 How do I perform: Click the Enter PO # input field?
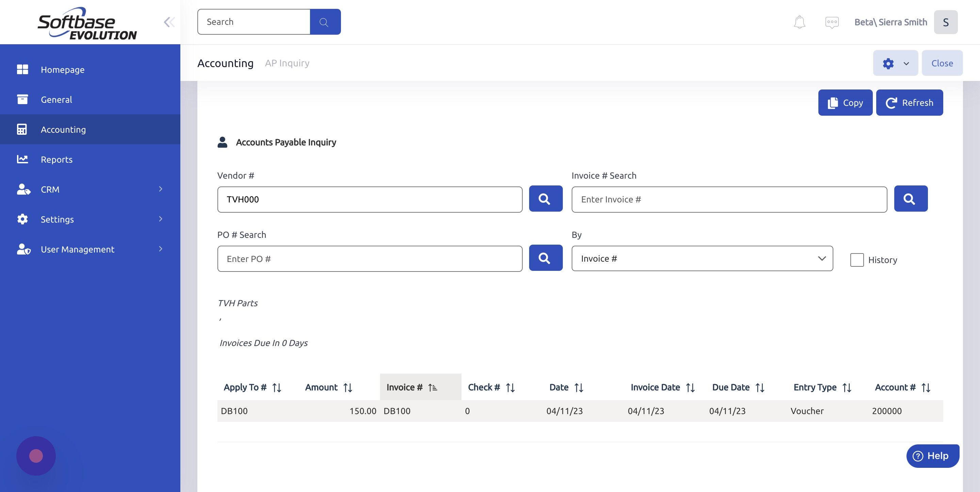(x=369, y=258)
